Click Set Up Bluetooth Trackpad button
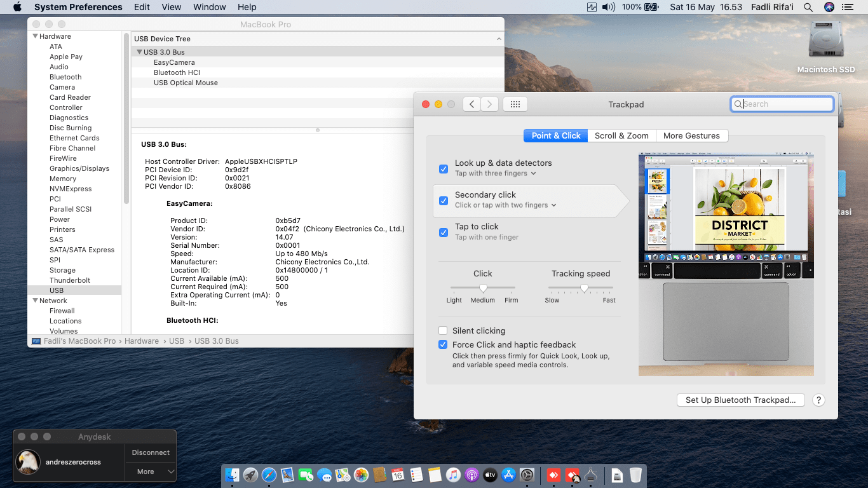The height and width of the screenshot is (488, 868). click(x=740, y=400)
